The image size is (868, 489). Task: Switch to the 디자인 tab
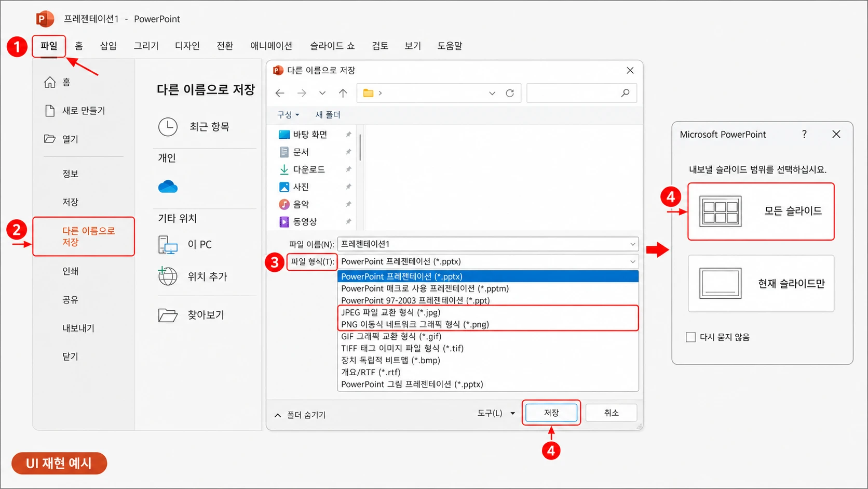tap(187, 46)
